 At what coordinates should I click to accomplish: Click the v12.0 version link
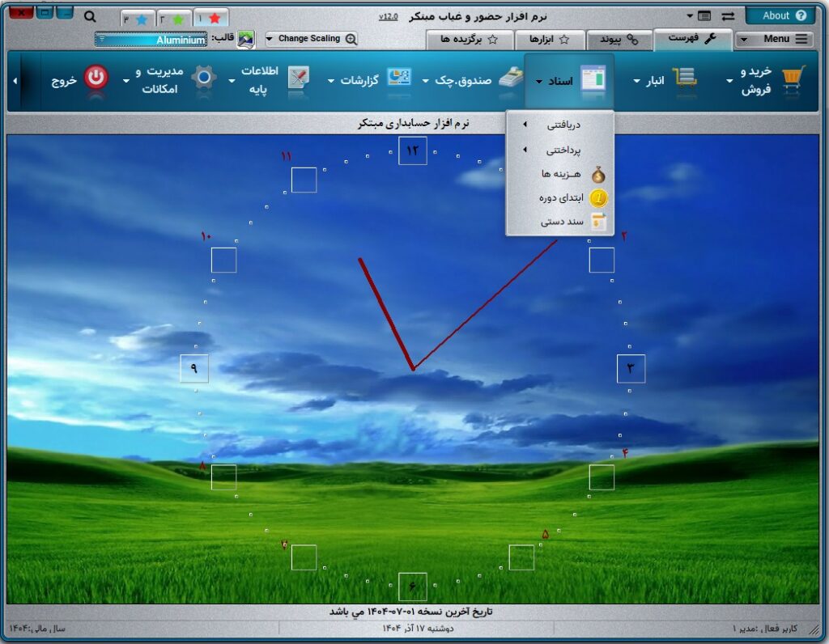tap(388, 17)
